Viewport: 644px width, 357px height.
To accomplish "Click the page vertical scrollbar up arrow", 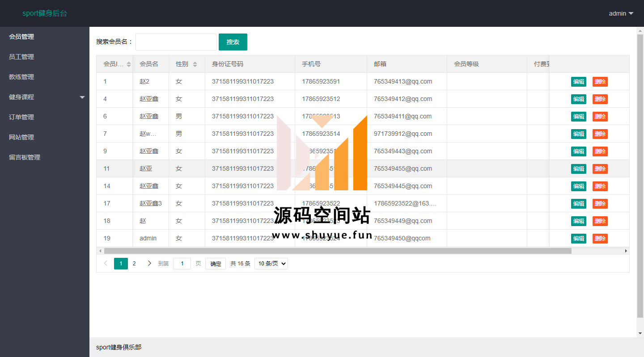I will tap(640, 30).
